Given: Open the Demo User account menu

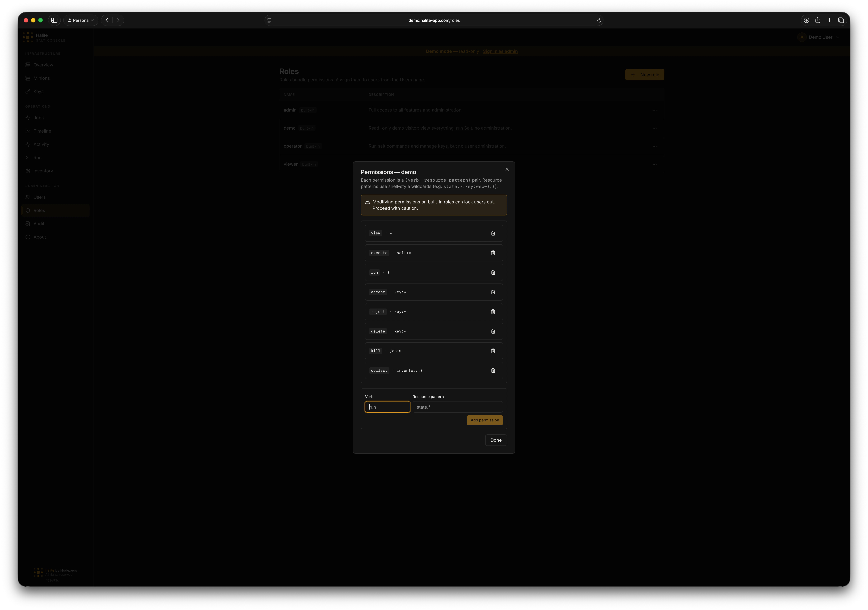Looking at the screenshot, I should [x=818, y=37].
